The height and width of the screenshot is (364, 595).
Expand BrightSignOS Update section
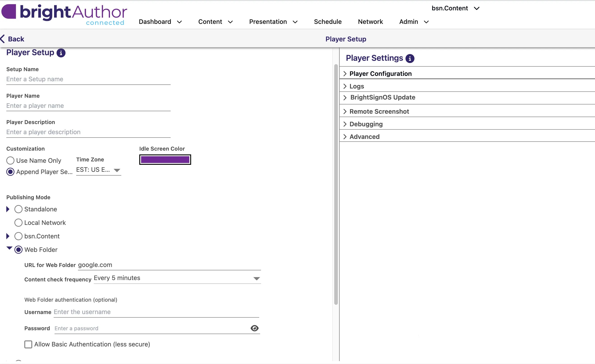467,97
